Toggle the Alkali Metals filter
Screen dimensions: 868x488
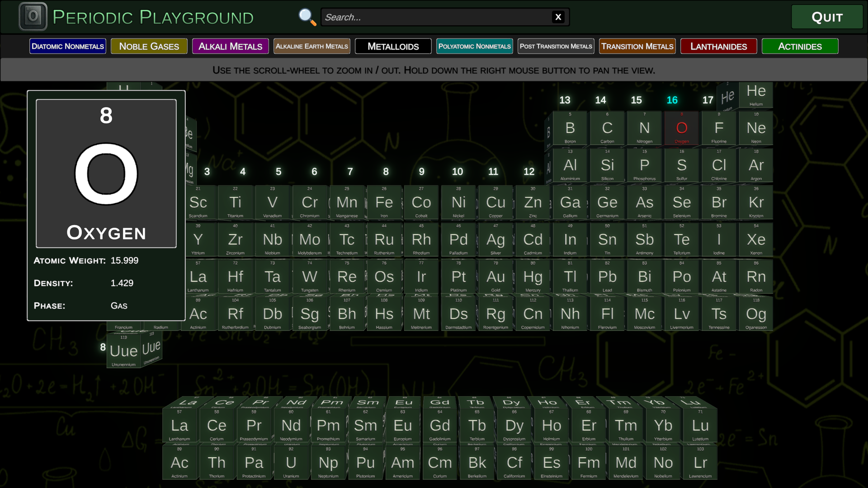click(x=231, y=46)
